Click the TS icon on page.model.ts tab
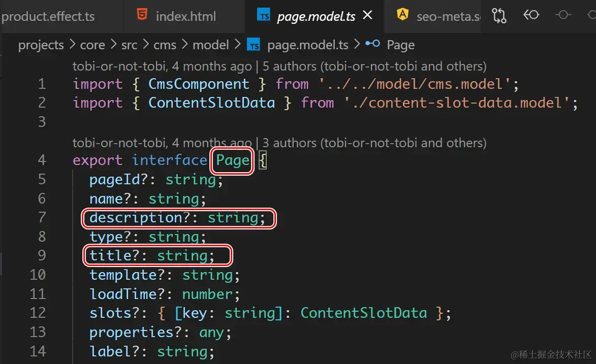This screenshot has height=364, width=596. click(263, 15)
